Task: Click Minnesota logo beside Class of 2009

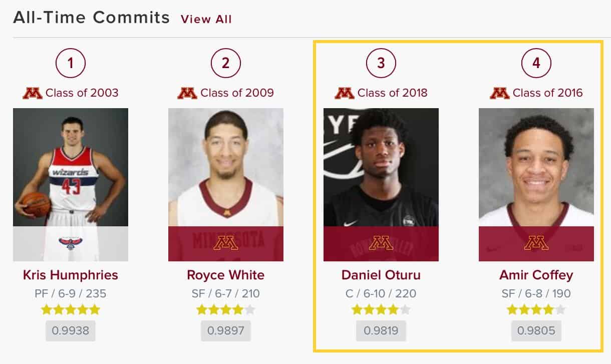Action: click(x=187, y=93)
